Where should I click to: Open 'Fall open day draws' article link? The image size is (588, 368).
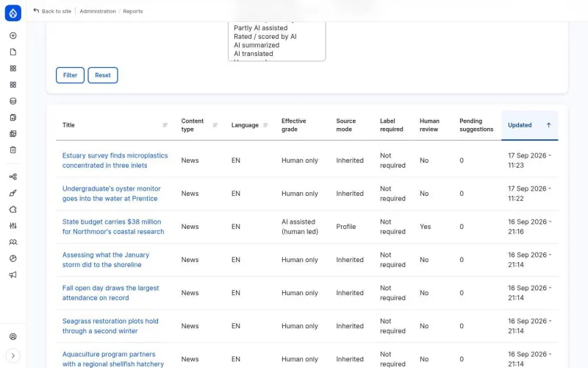point(111,292)
